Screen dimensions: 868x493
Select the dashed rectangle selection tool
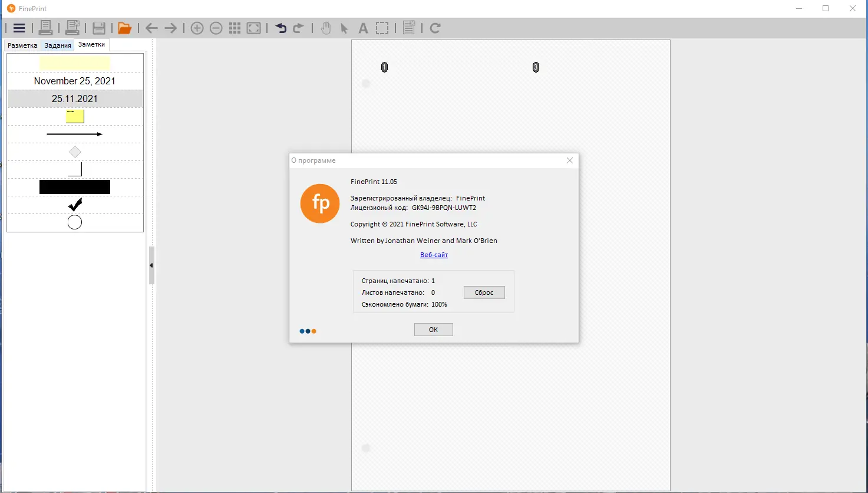pyautogui.click(x=382, y=28)
